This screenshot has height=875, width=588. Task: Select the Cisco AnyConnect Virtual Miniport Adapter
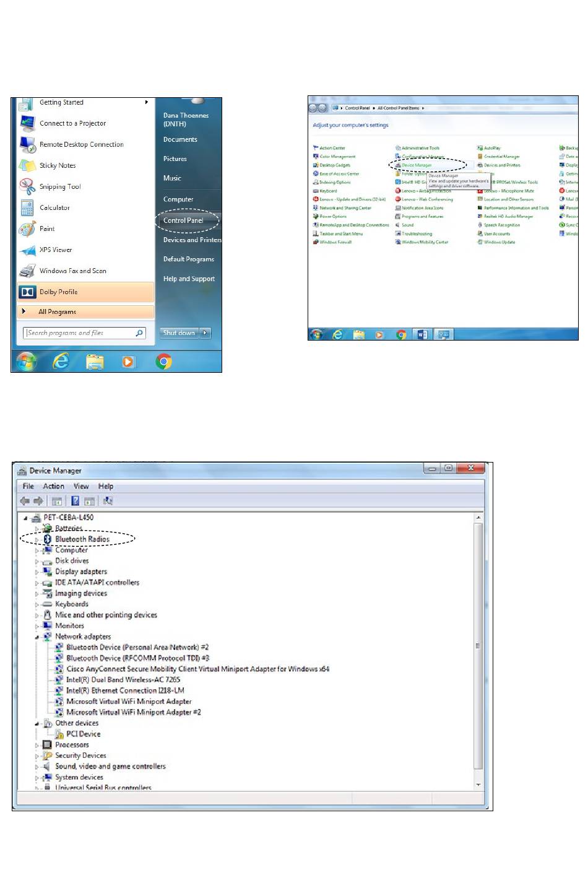tap(197, 669)
